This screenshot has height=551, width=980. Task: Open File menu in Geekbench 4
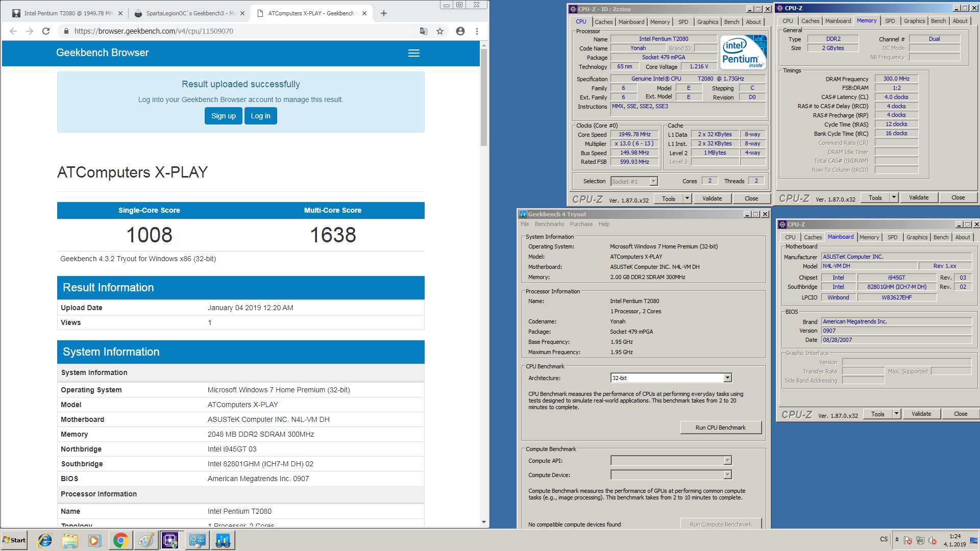pos(525,224)
